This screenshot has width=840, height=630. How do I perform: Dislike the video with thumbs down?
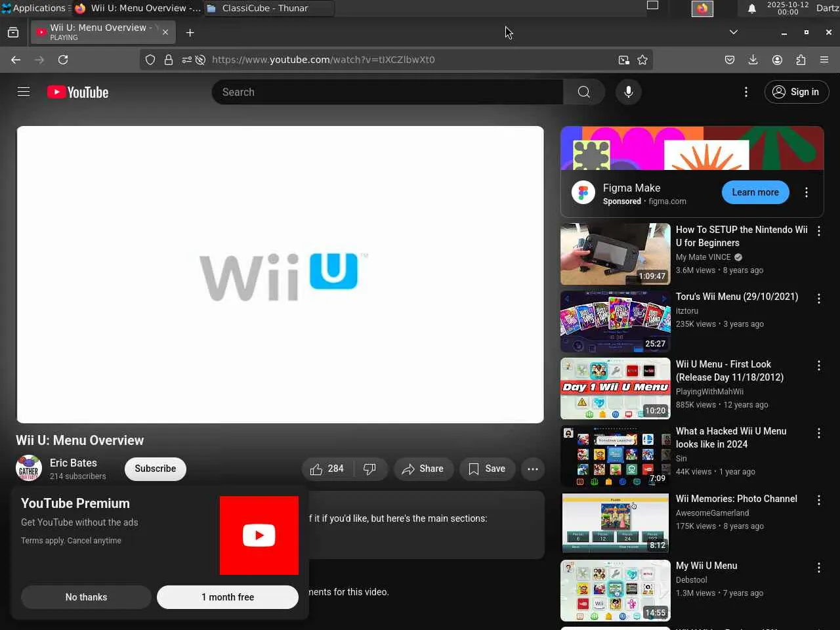[370, 469]
